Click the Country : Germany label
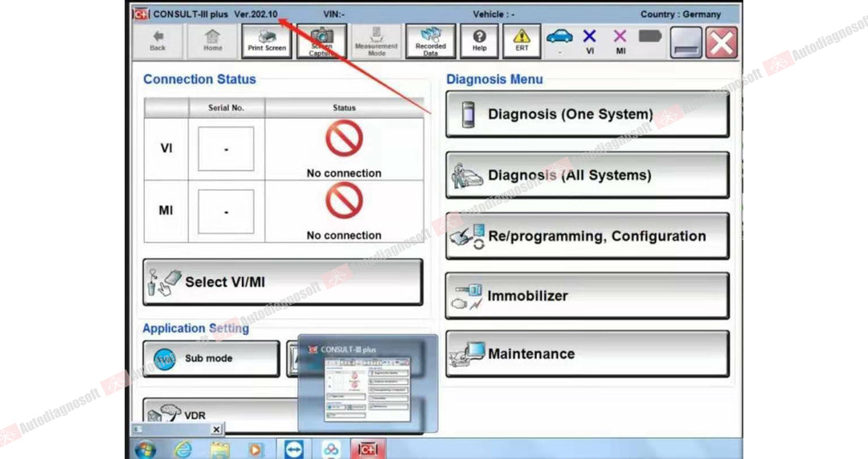 pos(681,14)
